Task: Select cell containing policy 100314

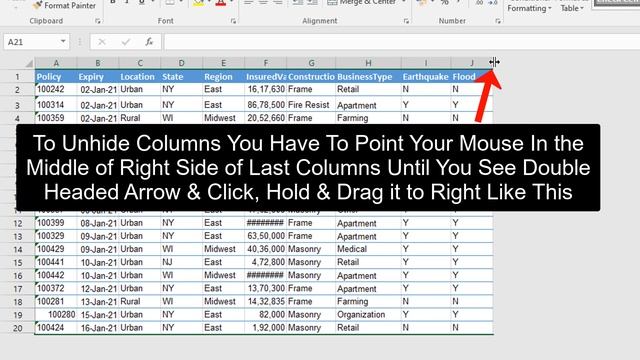Action: click(x=56, y=104)
